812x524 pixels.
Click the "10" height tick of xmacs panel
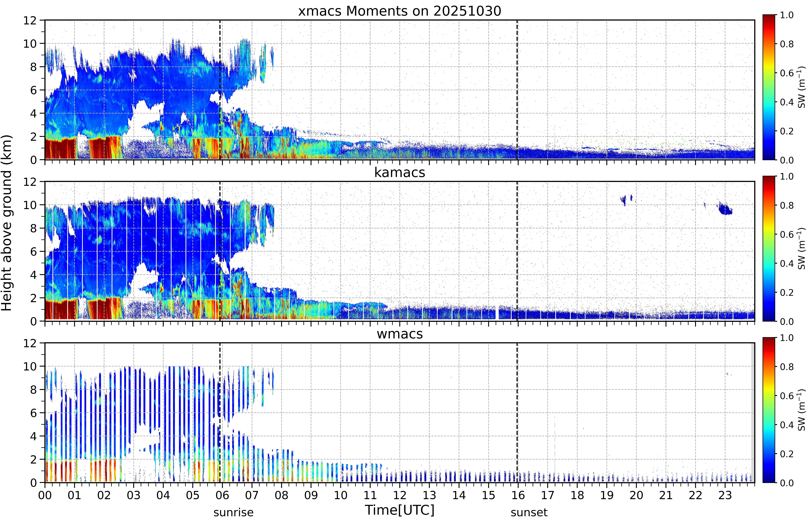coord(30,44)
